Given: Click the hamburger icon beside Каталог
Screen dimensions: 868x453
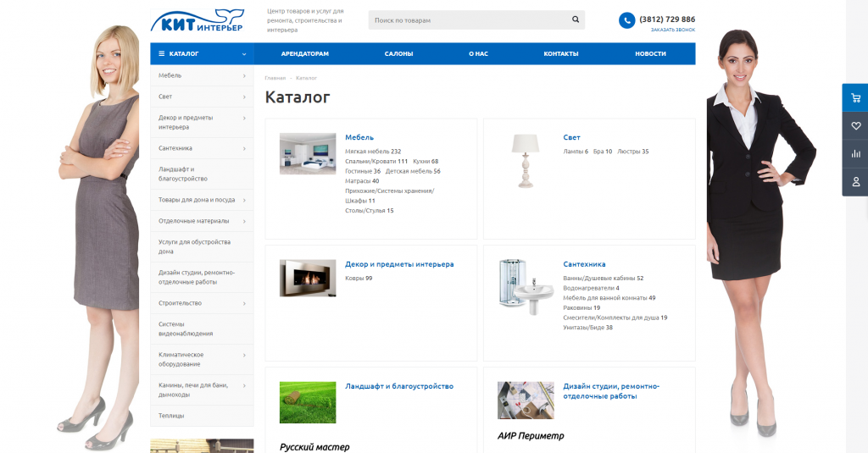Looking at the screenshot, I should pos(162,53).
